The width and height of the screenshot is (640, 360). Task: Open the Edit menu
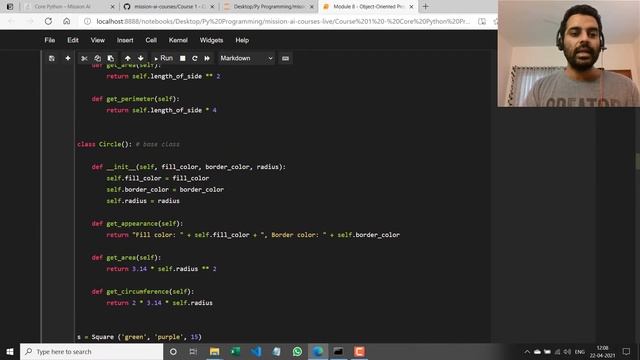click(x=73, y=40)
